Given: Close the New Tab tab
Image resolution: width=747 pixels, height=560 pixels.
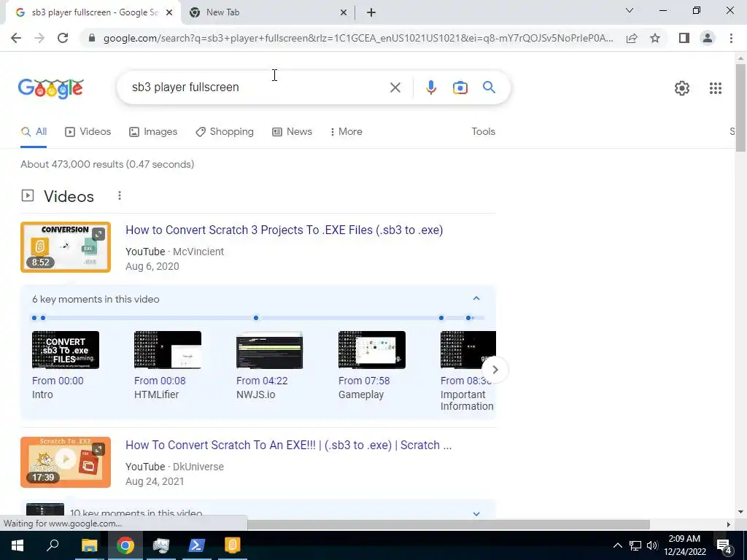Looking at the screenshot, I should (x=344, y=13).
